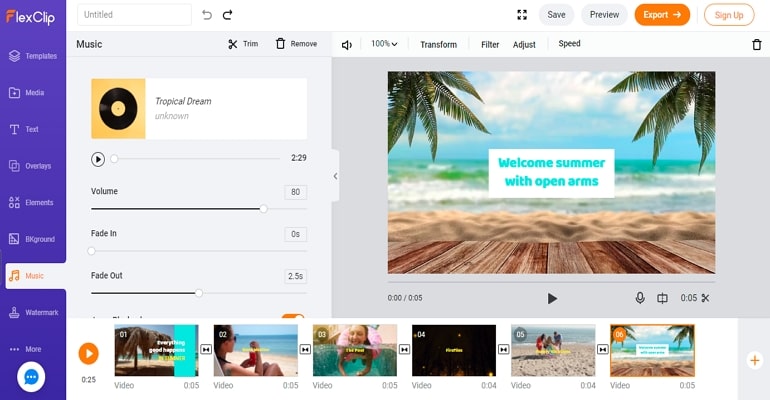Click the FlexClip logo
Image resolution: width=770 pixels, height=400 pixels.
click(x=30, y=17)
